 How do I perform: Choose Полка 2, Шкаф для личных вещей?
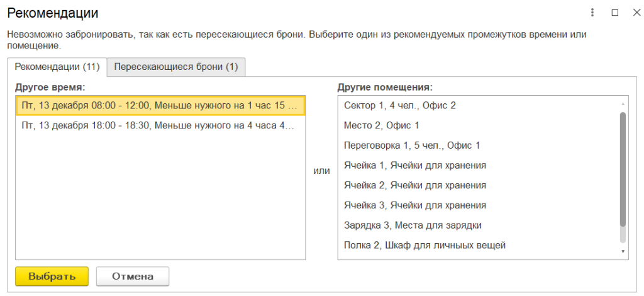point(425,245)
